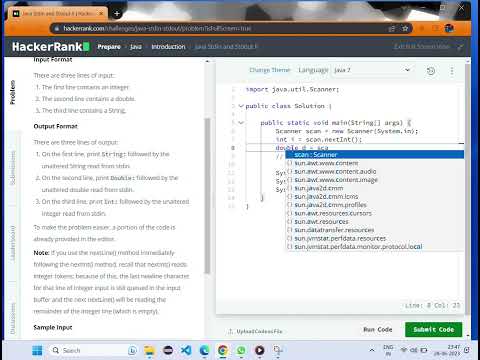The height and width of the screenshot is (360, 480).
Task: Choose sun.awt.www.content.audio suggestion
Action: (x=375, y=171)
